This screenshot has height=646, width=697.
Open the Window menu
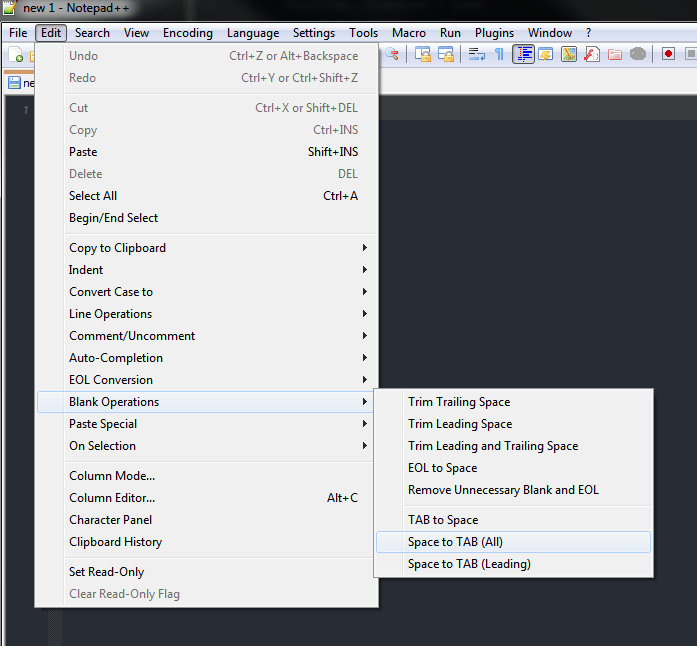click(x=550, y=33)
